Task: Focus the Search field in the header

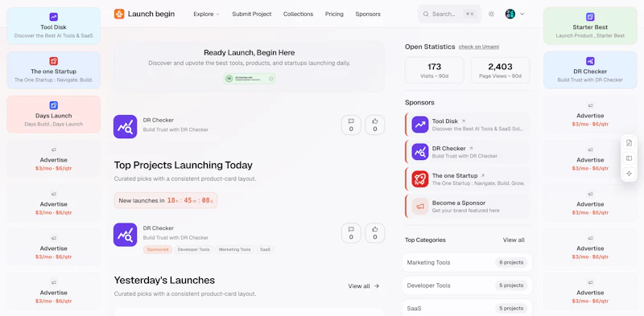Action: [449, 14]
